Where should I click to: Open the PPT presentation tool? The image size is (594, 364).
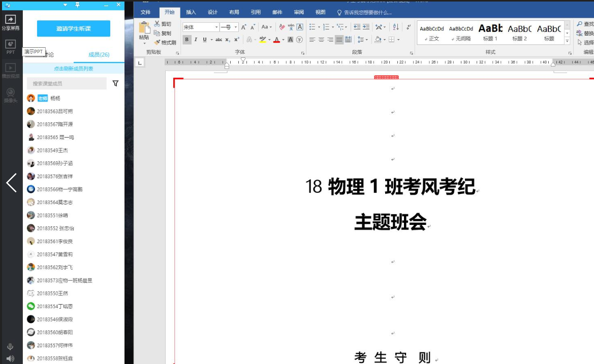point(10,46)
